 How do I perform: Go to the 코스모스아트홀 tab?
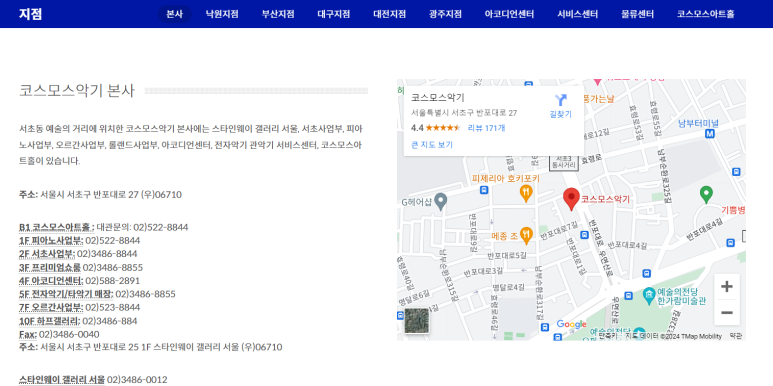coord(705,14)
